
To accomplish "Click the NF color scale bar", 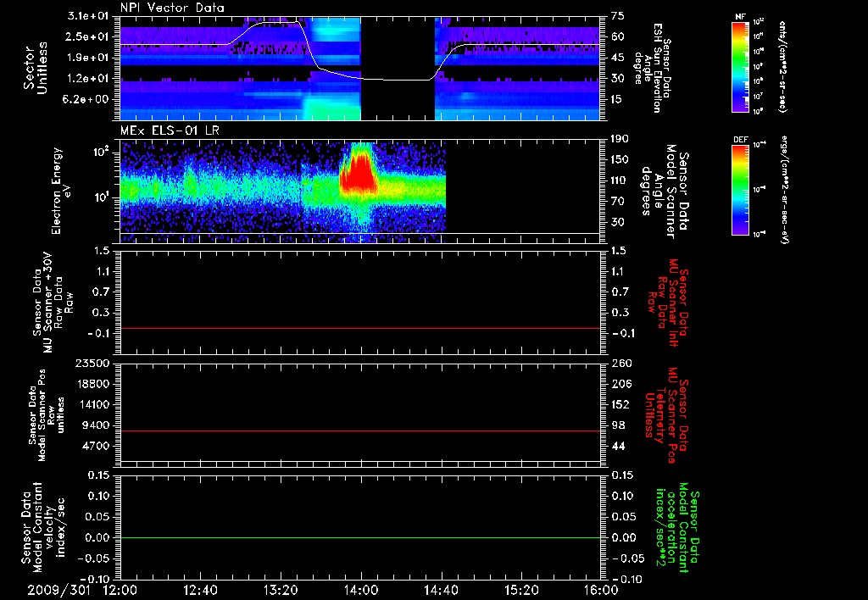I will (740, 67).
